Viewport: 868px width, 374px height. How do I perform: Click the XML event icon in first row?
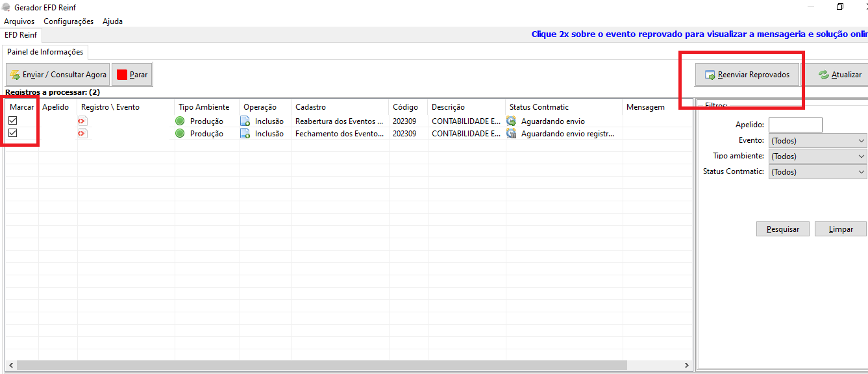click(x=82, y=121)
